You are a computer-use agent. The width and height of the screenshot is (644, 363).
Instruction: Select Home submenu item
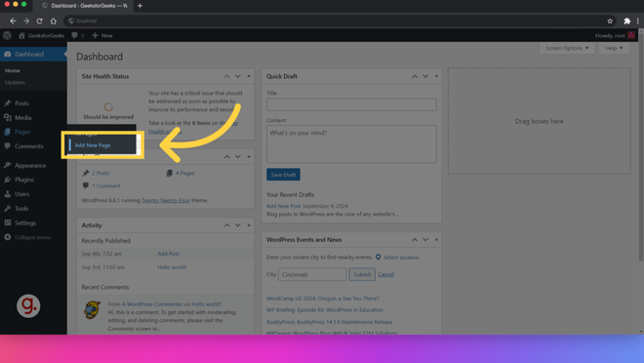click(x=13, y=70)
